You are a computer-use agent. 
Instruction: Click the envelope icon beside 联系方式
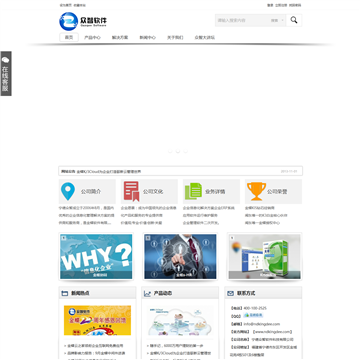(x=230, y=294)
